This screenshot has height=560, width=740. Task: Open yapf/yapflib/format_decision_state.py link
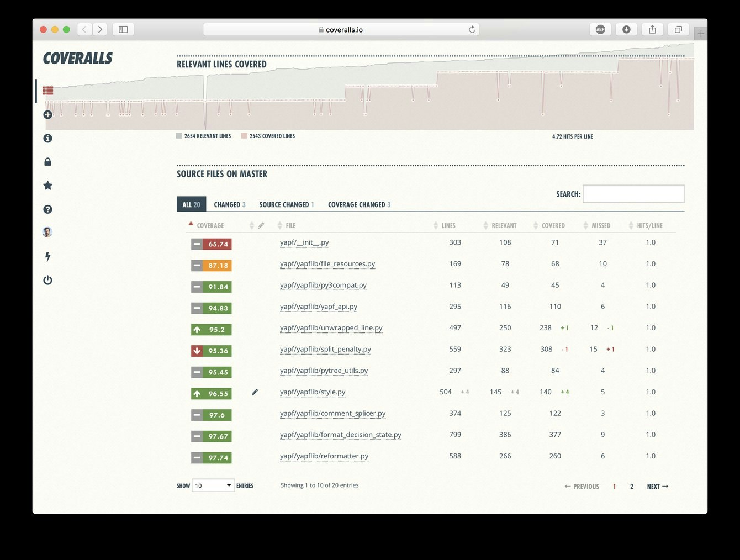tap(341, 435)
